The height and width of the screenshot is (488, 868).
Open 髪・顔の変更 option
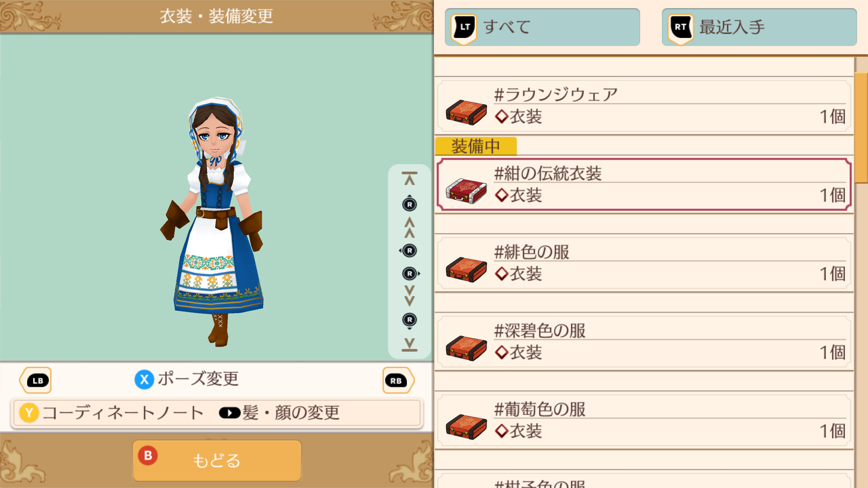(279, 413)
